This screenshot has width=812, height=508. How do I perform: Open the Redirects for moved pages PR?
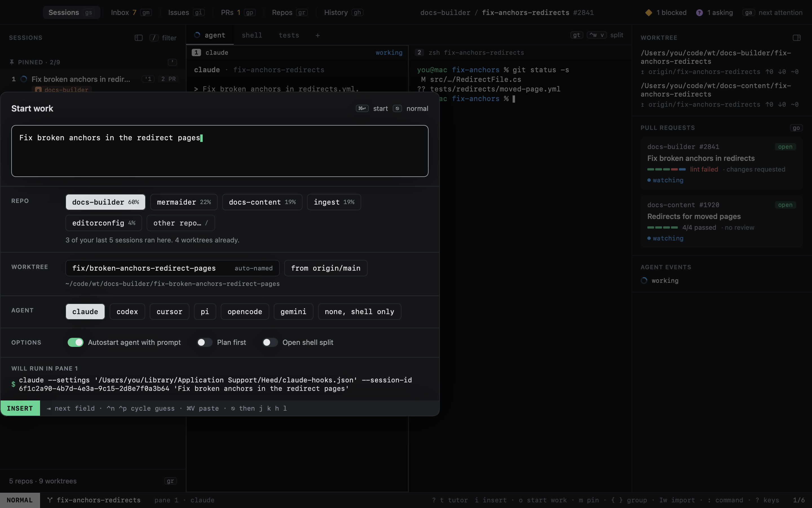721,222
